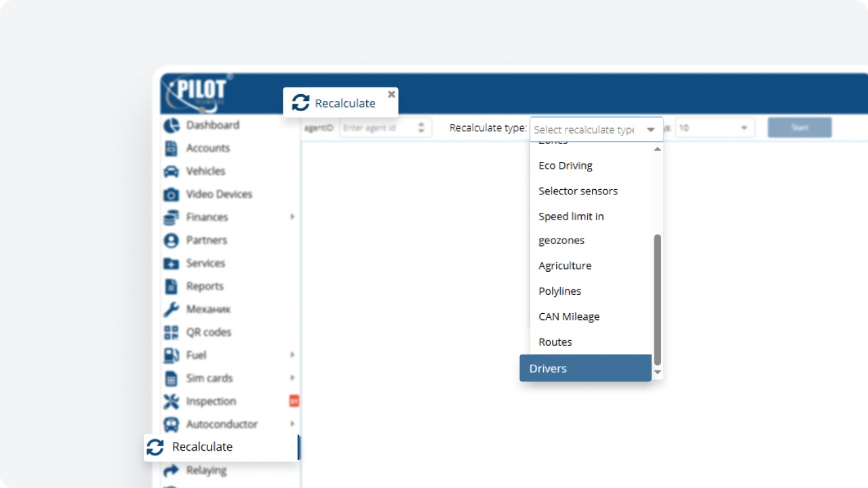Expand the Finances submenu arrow
Screen dimensions: 868x488
(x=292, y=217)
